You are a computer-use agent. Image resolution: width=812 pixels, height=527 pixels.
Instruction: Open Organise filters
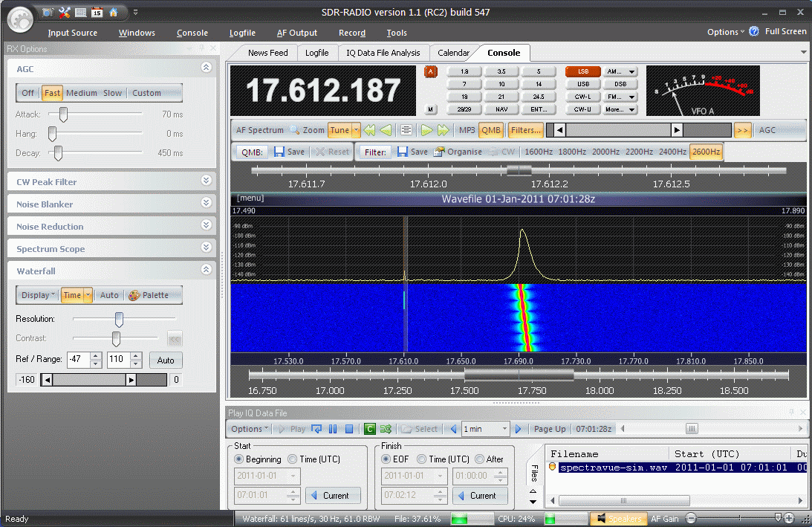click(x=458, y=152)
